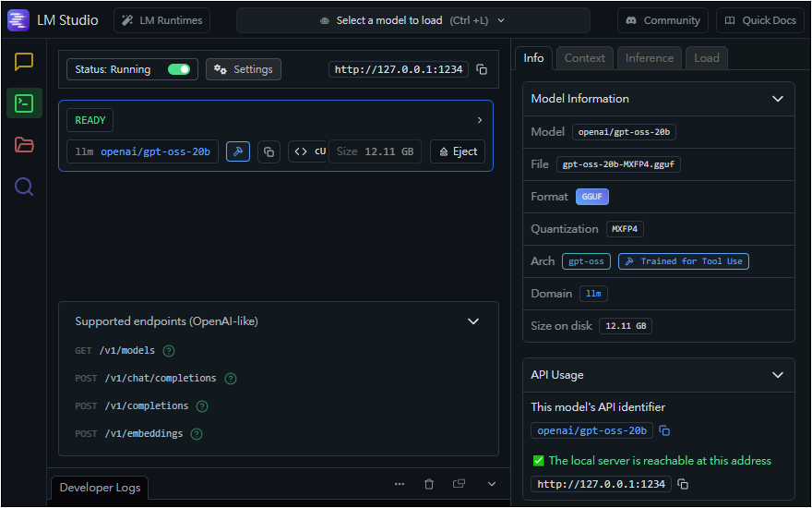Click the /v1/models endpoint text
Image resolution: width=812 pixels, height=508 pixels.
pyautogui.click(x=127, y=351)
